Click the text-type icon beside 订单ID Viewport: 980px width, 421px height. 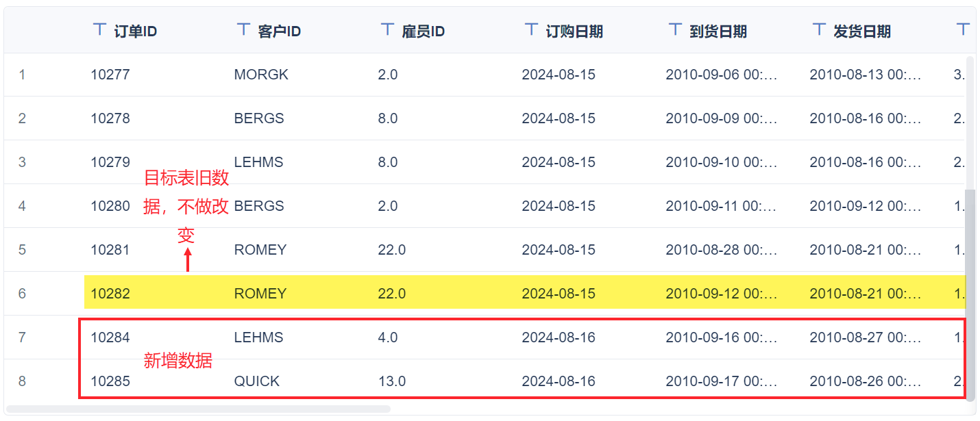[x=99, y=29]
